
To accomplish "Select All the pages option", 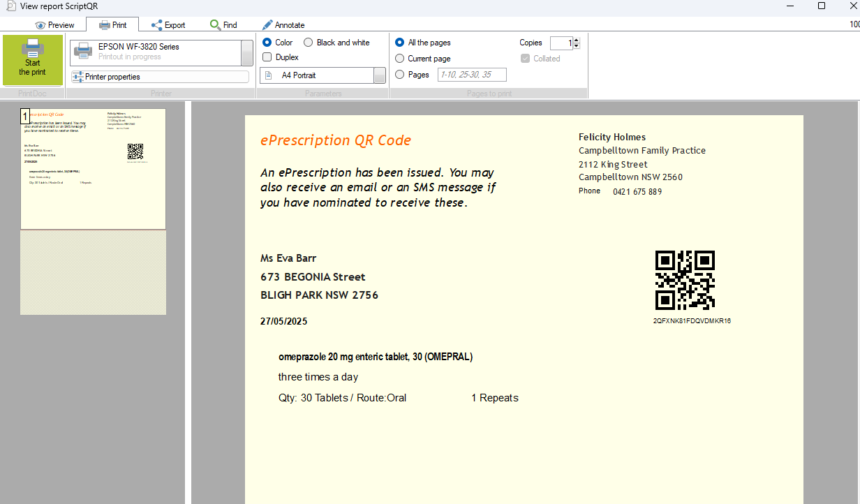I will click(x=399, y=43).
